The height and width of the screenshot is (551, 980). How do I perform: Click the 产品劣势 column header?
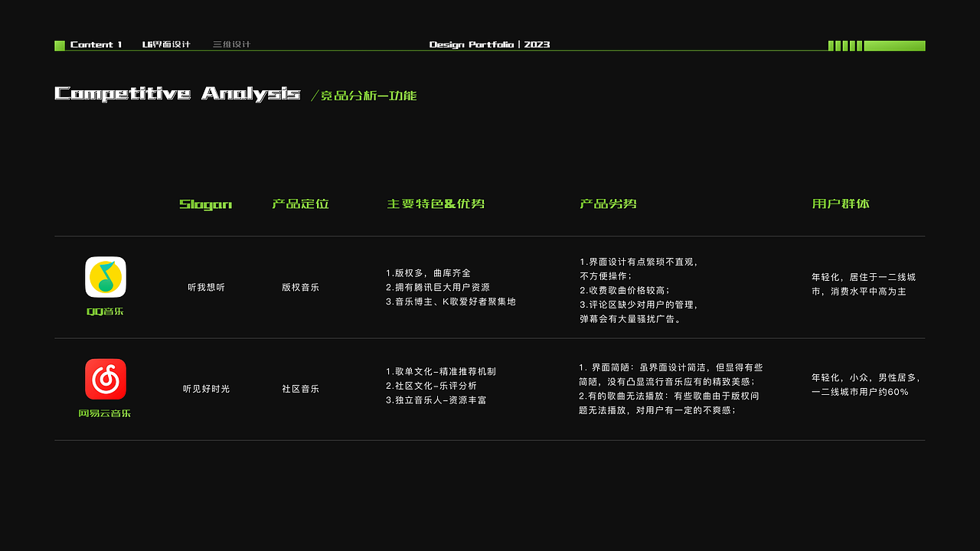(608, 204)
